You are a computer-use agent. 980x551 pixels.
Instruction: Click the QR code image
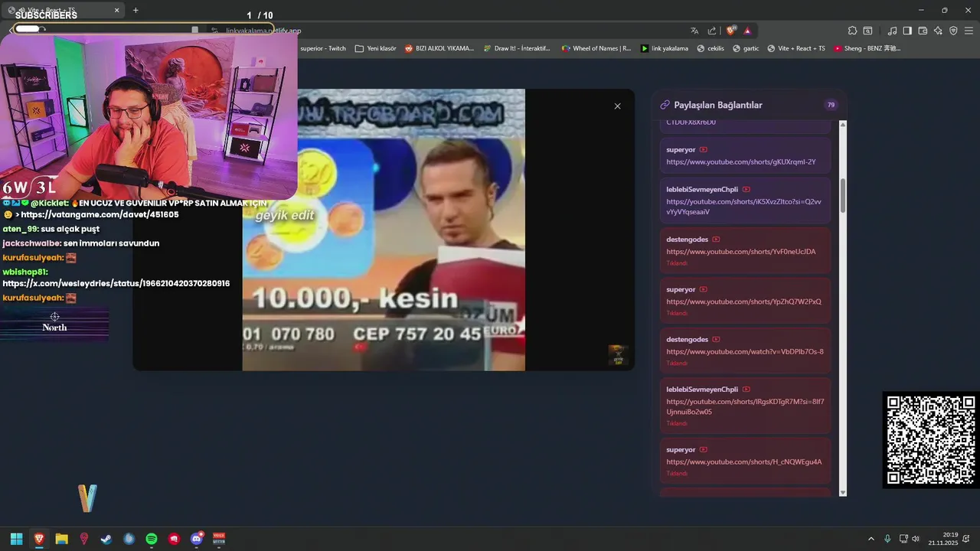(x=931, y=440)
